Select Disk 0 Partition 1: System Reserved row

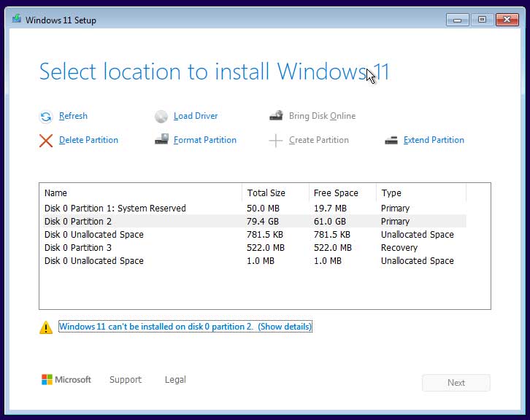click(253, 208)
